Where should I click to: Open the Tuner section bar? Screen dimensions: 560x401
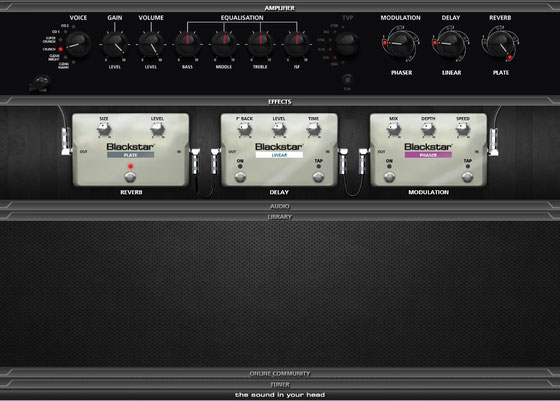tap(280, 385)
